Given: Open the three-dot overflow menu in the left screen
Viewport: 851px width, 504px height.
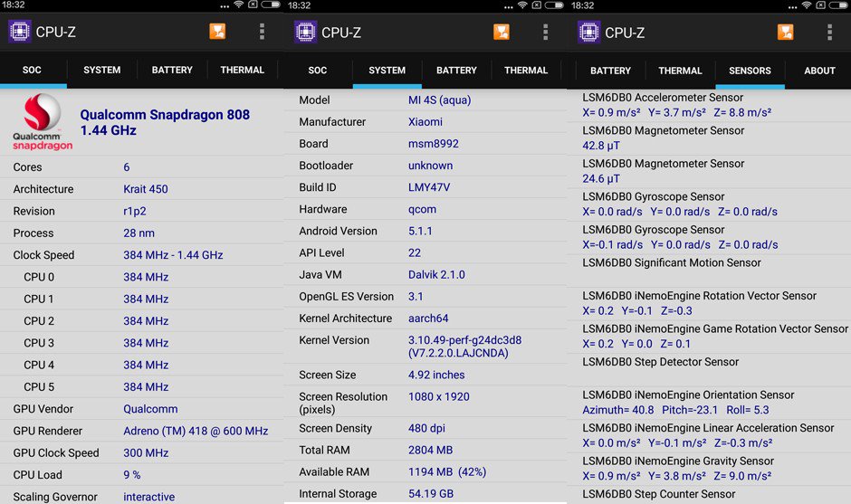Looking at the screenshot, I should tap(262, 32).
